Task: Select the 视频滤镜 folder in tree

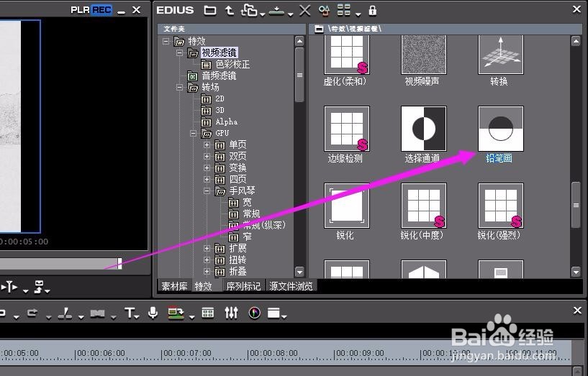Action: pos(219,52)
